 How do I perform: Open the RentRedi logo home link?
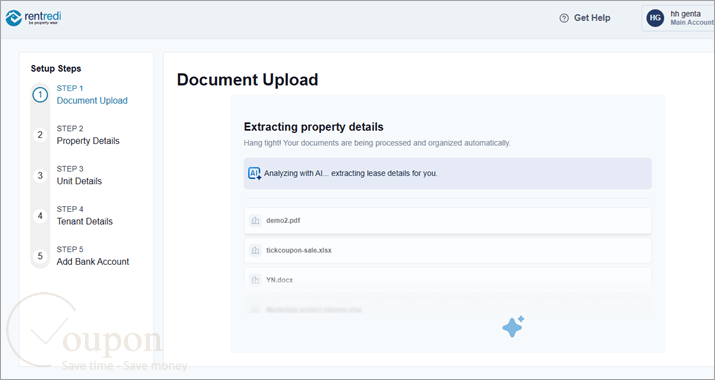pos(33,18)
